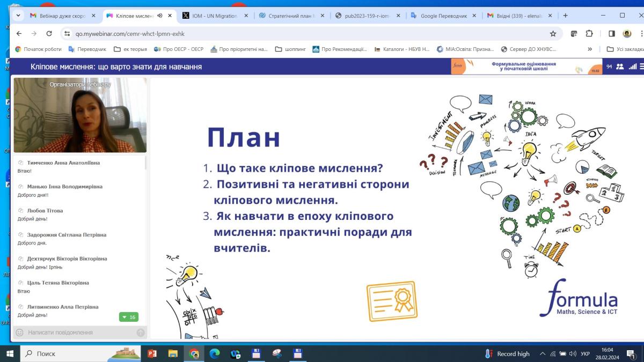This screenshot has width=644, height=362.
Task: Click the send message arrow icon
Action: point(140,333)
